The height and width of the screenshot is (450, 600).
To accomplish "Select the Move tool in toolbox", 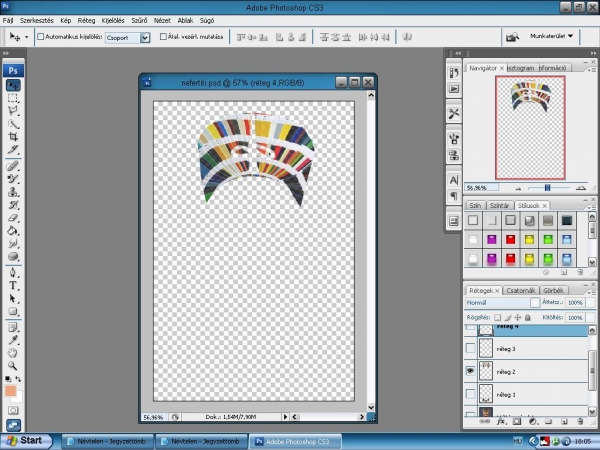I will (x=13, y=85).
